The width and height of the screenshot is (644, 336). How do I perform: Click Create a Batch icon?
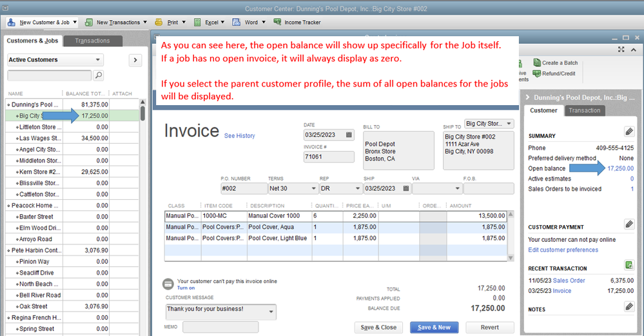click(x=537, y=63)
